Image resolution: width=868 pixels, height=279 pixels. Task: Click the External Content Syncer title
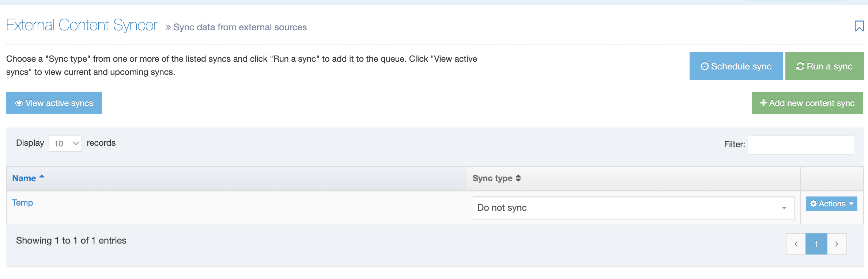[x=82, y=25]
